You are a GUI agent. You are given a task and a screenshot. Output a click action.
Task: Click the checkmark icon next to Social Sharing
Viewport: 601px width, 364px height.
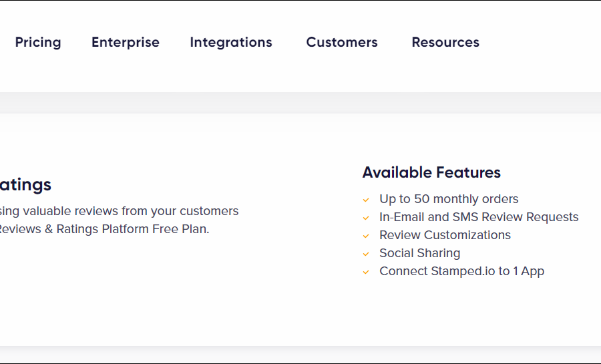366,254
